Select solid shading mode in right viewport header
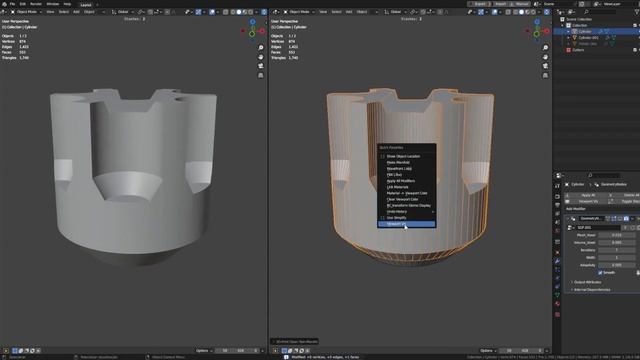 521,12
